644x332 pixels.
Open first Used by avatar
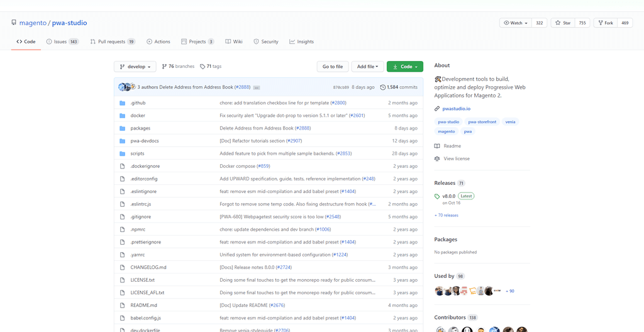[439, 291]
